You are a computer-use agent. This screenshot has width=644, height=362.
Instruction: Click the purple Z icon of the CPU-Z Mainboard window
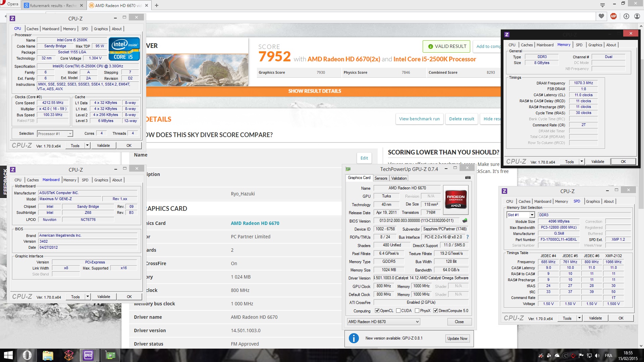point(13,170)
